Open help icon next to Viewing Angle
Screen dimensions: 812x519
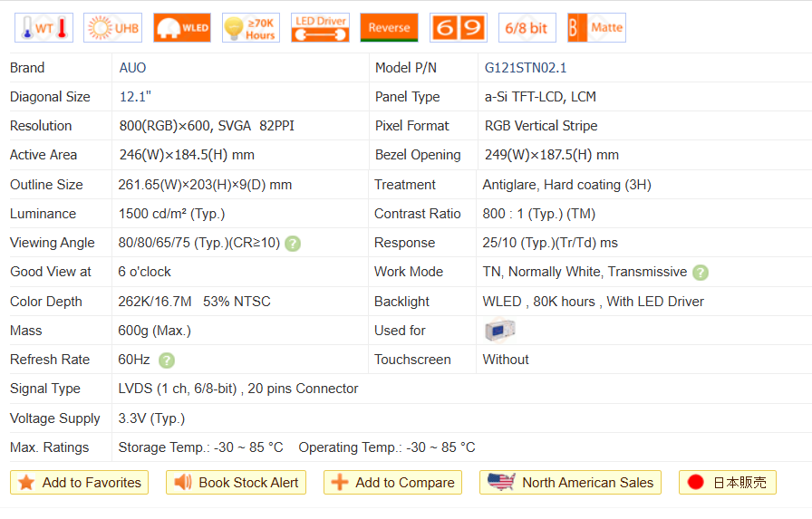tap(293, 244)
